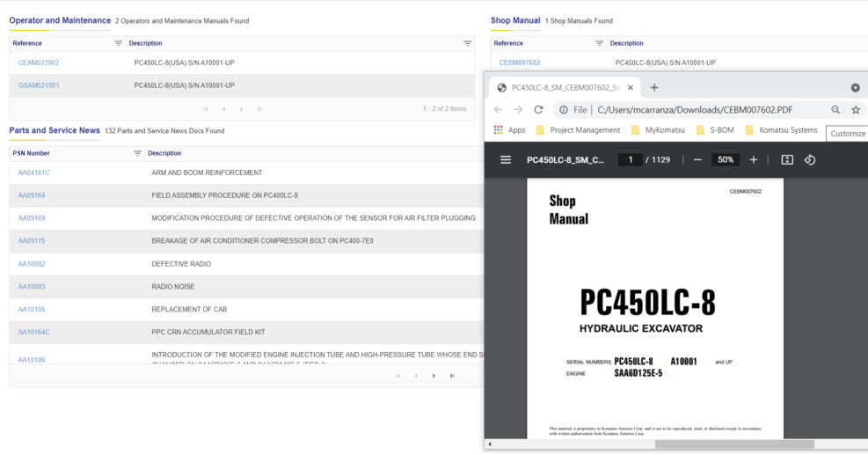Rotate PDF counterclockwise icon
Viewport: 868px width, 455px height.
coord(810,159)
